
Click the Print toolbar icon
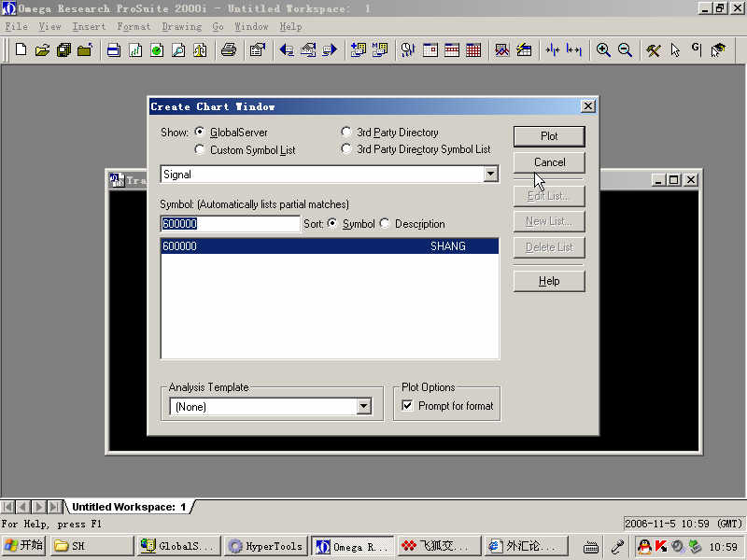228,50
